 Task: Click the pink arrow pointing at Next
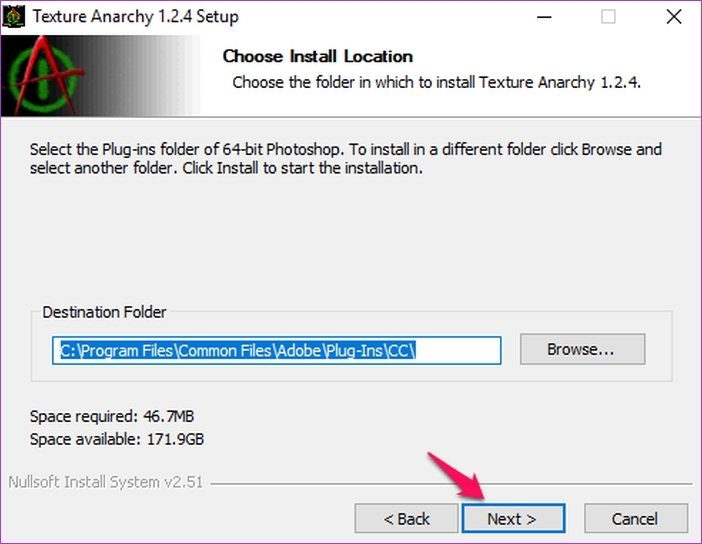coord(457,476)
